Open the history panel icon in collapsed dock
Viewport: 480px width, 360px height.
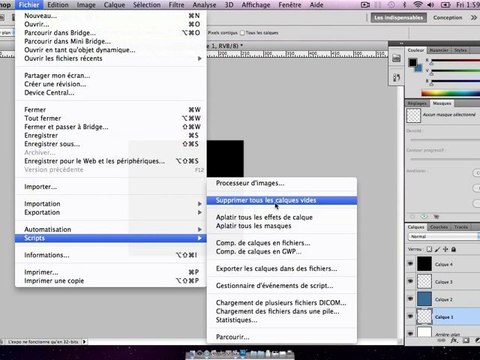coord(396,59)
